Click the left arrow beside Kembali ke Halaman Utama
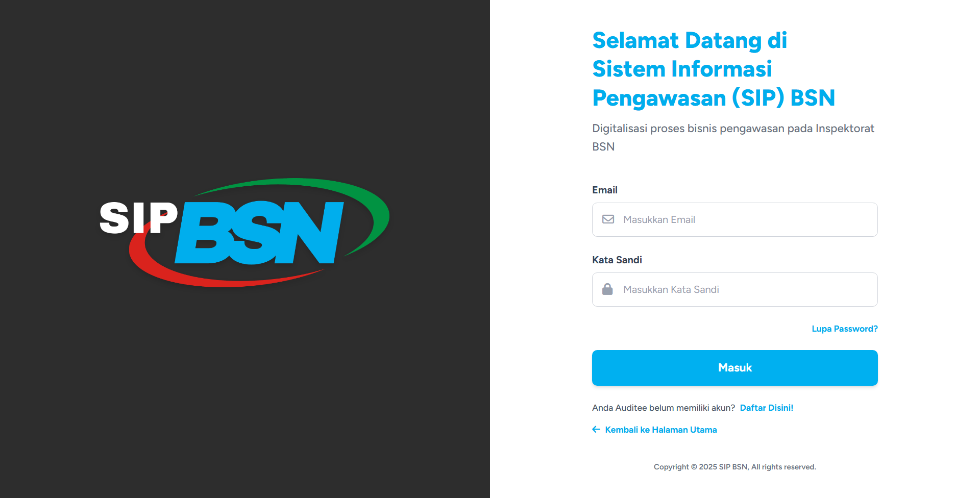Image resolution: width=980 pixels, height=498 pixels. click(x=596, y=430)
